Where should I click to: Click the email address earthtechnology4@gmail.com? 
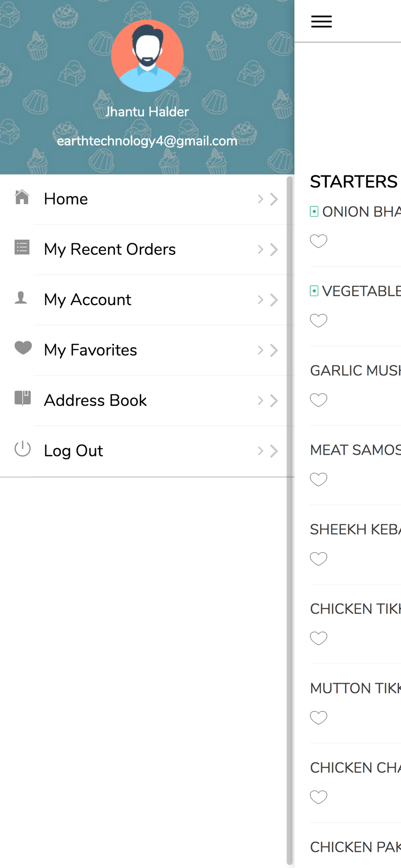coord(147,141)
